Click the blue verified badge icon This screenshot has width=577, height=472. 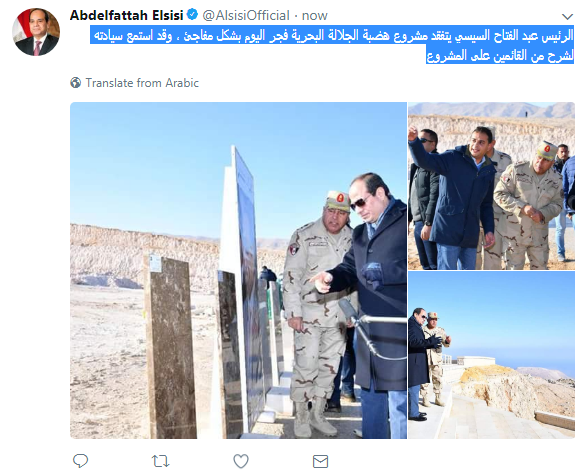[192, 15]
